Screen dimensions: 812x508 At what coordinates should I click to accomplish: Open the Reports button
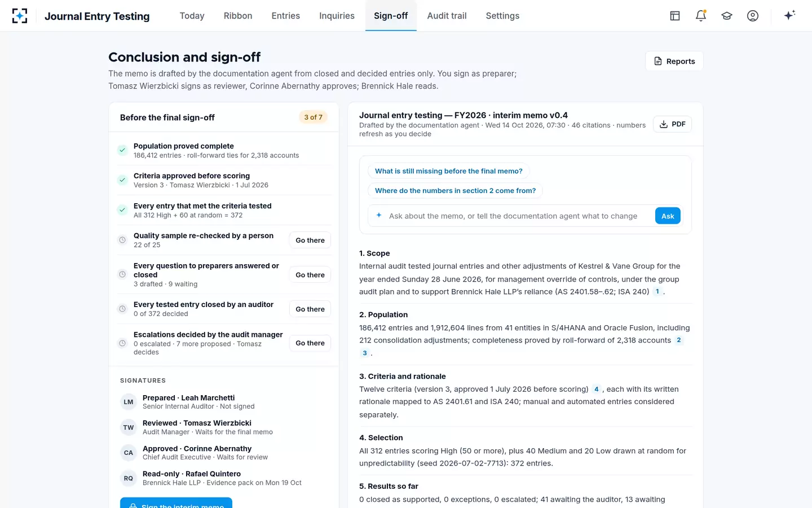click(674, 61)
